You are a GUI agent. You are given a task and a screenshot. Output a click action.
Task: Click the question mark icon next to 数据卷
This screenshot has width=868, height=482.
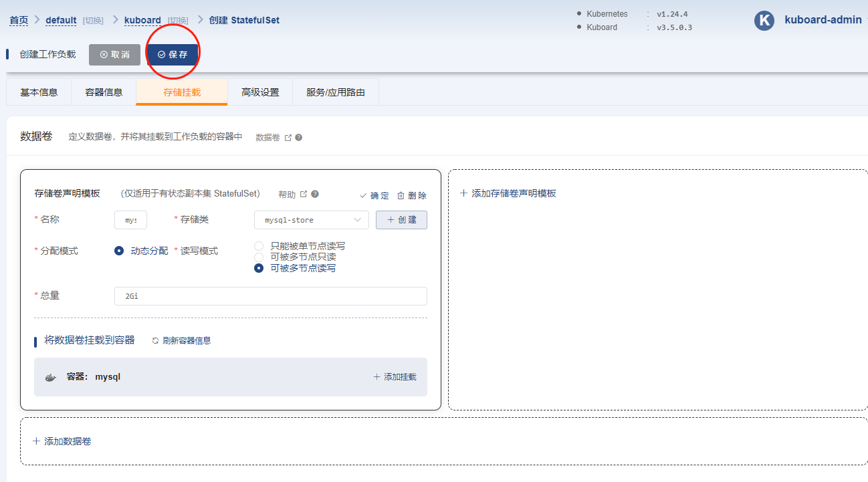[x=299, y=138]
